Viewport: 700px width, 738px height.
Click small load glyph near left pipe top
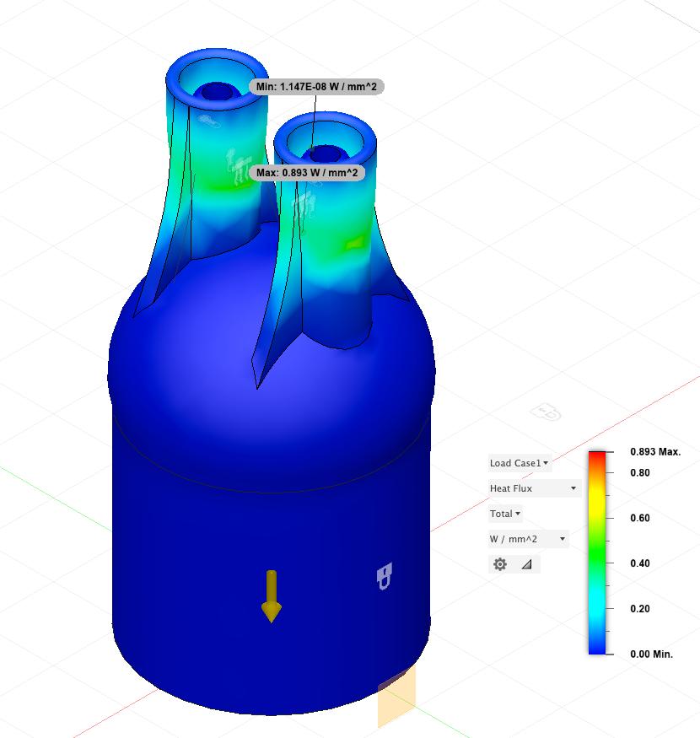coord(206,121)
